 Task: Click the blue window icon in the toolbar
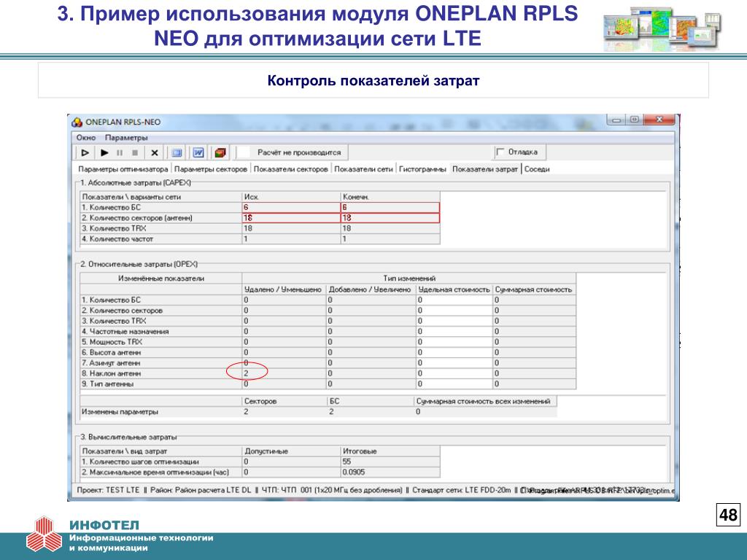[177, 153]
